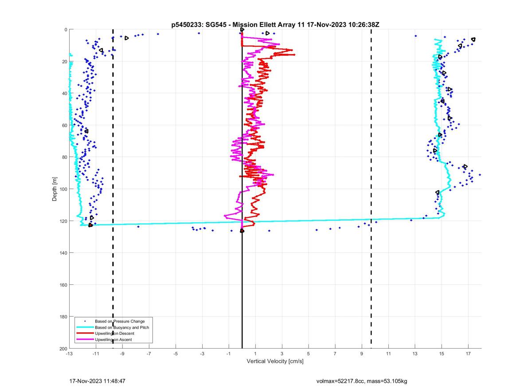Click x-axis tick label '15'
The image size is (532, 392).
coord(442,353)
